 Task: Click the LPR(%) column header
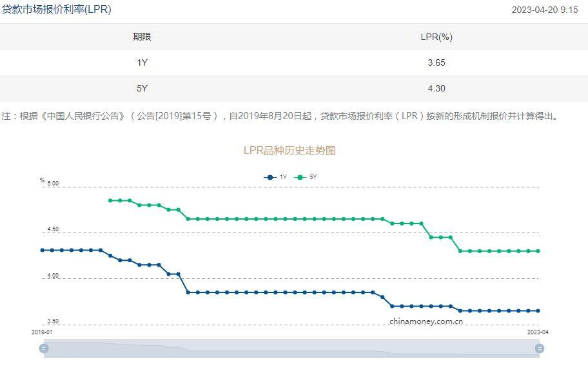[x=436, y=37]
